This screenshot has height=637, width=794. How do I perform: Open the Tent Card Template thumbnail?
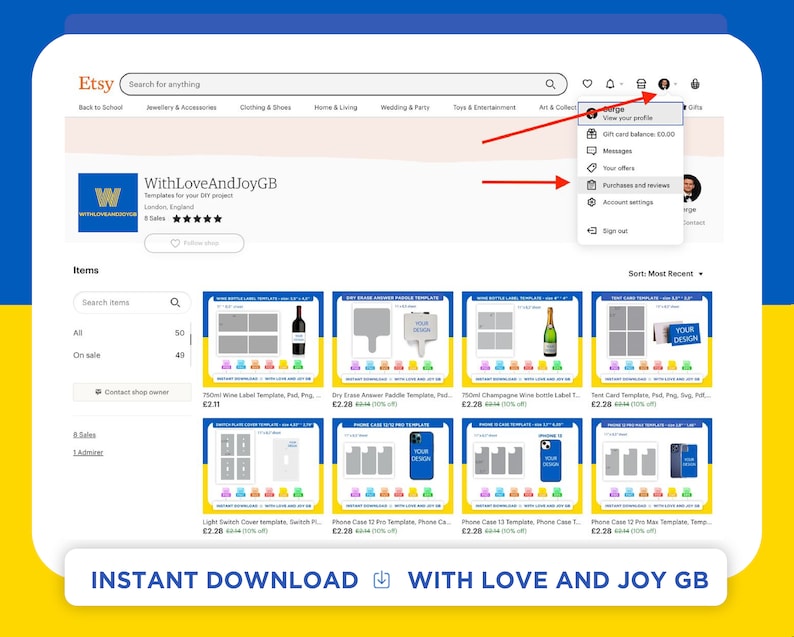tap(652, 339)
